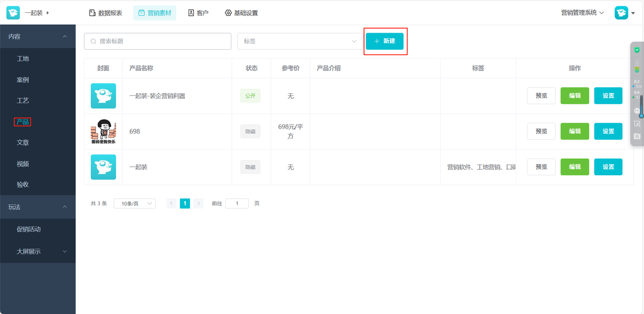The width and height of the screenshot is (644, 314).
Task: Open the 10条/页 page size dropdown
Action: click(135, 204)
